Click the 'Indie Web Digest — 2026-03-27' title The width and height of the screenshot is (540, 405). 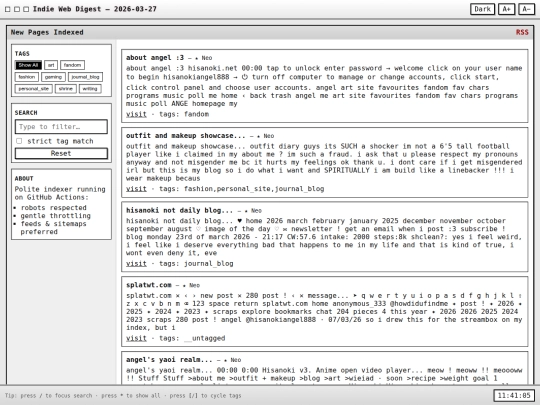95,9
